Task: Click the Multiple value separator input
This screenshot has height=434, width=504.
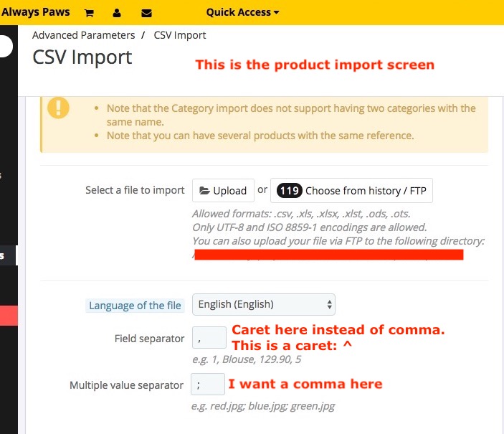Action: (208, 385)
